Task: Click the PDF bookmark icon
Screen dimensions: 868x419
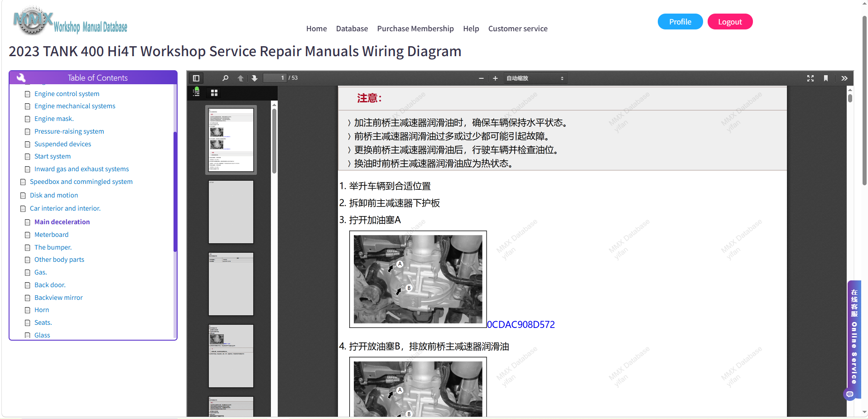Action: [x=826, y=78]
